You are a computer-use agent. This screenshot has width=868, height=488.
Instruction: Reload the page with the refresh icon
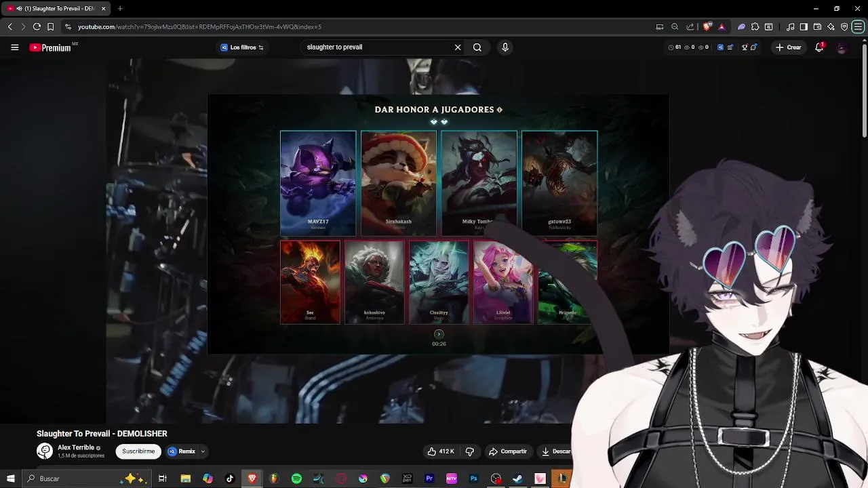[x=37, y=26]
